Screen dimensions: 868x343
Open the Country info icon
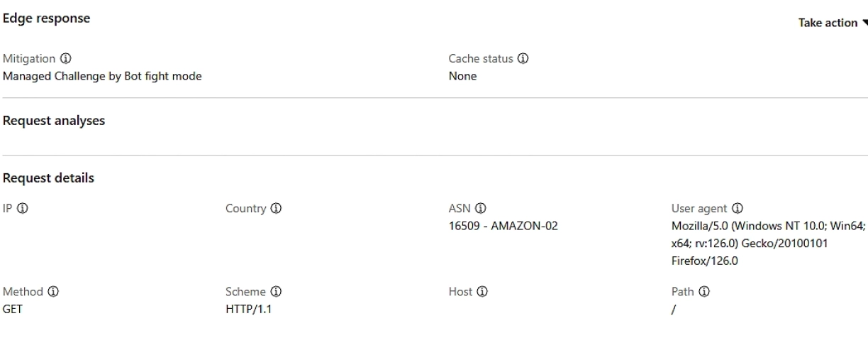point(276,209)
